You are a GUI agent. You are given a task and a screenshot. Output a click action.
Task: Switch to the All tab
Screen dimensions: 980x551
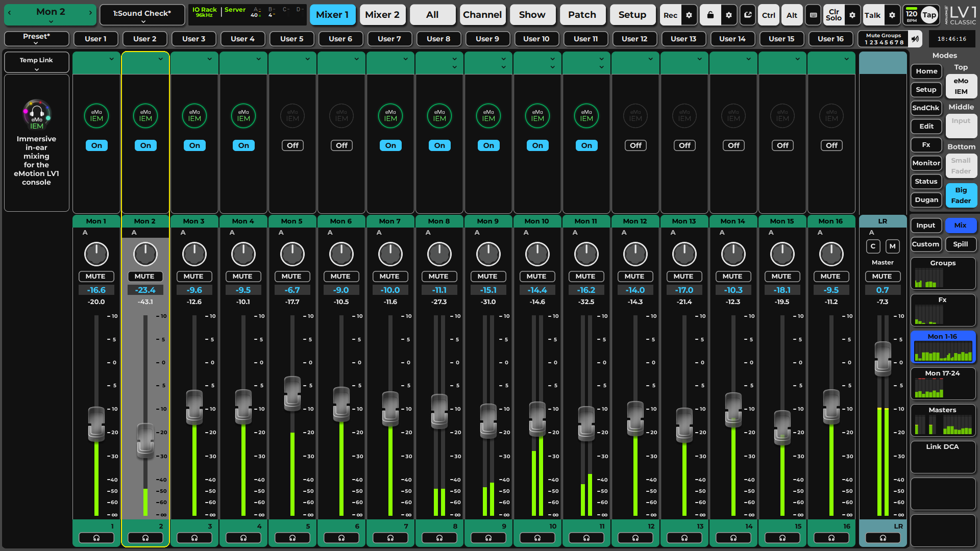click(x=432, y=15)
